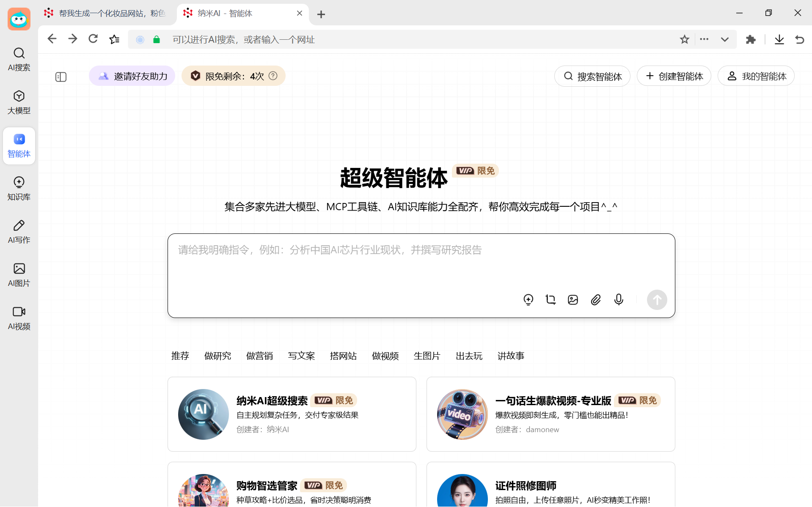Click the 限免剩余 4次 badge
The width and height of the screenshot is (812, 507).
pyautogui.click(x=234, y=76)
